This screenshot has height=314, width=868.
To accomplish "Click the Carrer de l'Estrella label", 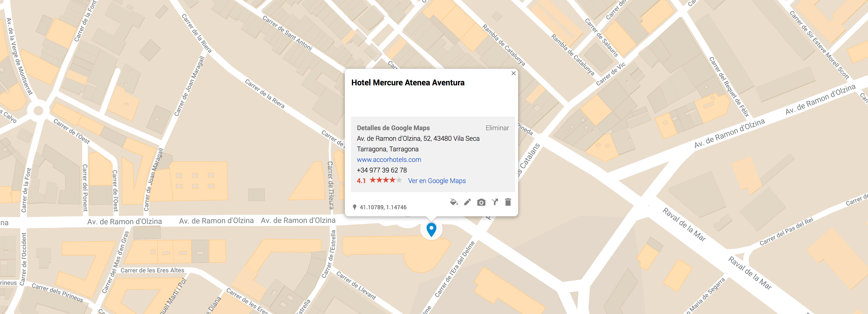I will [x=329, y=254].
